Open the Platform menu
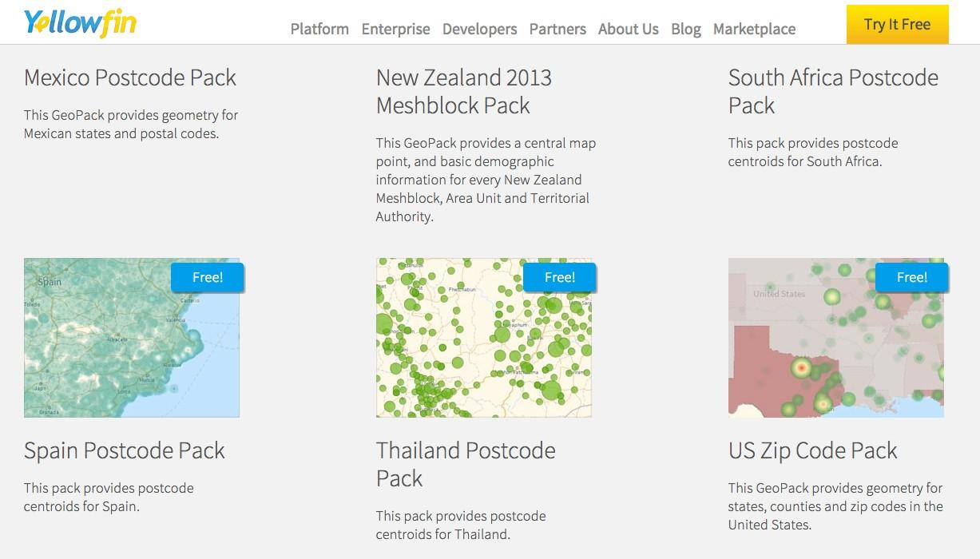Screen dimensions: 980x559 point(319,29)
